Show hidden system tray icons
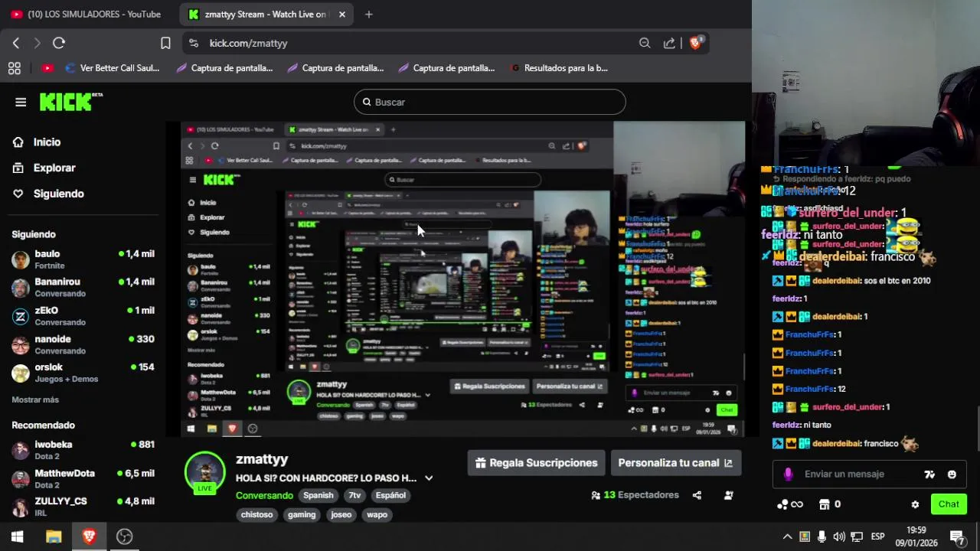 click(786, 536)
